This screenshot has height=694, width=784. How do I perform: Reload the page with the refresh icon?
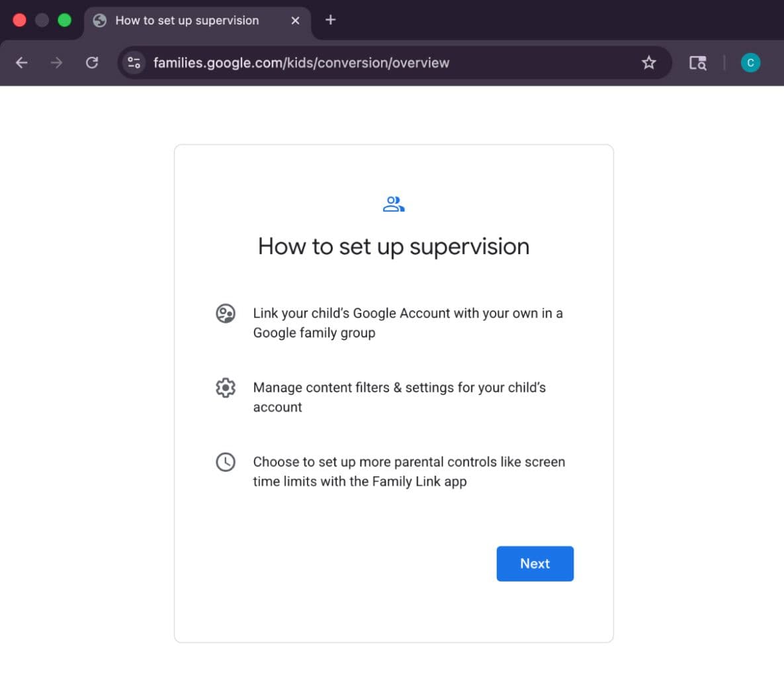coord(92,62)
